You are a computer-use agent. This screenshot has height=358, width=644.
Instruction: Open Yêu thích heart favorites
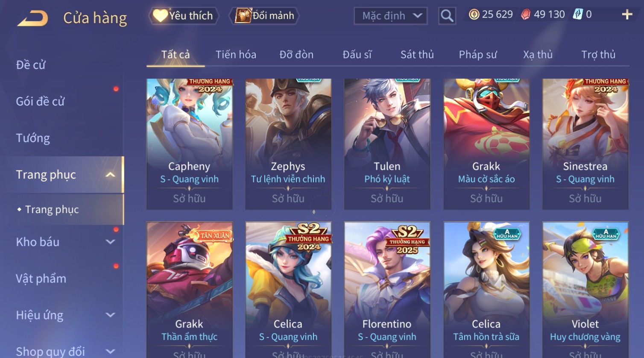click(184, 16)
